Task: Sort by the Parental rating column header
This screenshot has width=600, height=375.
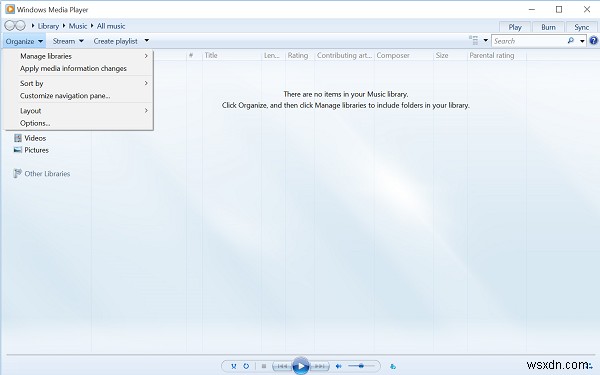Action: click(497, 55)
